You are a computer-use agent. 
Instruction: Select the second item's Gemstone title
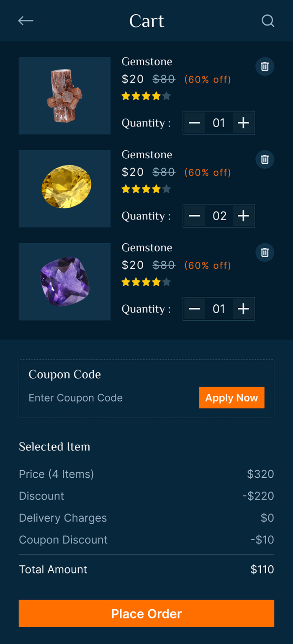pos(147,155)
